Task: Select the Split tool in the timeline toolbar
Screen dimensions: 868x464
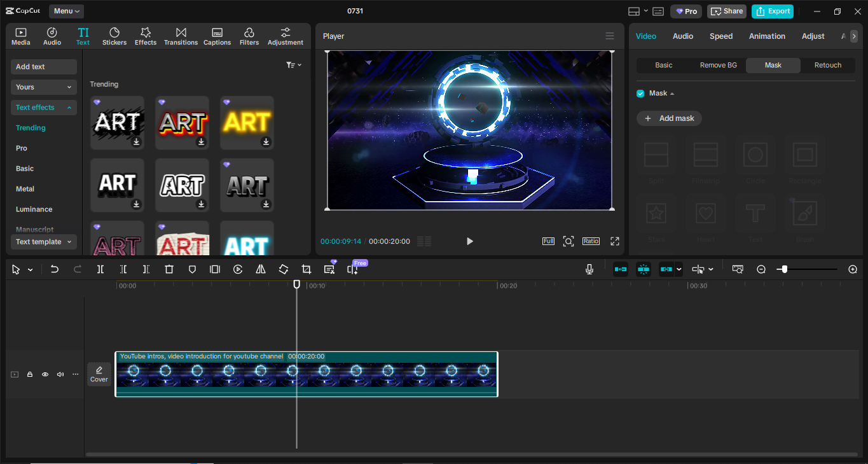Action: 100,269
